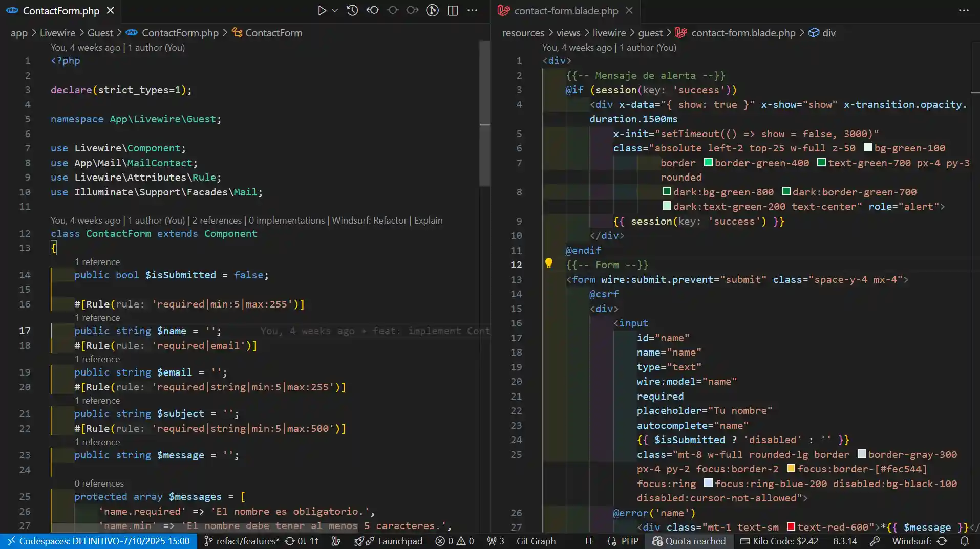Close the contact-form.blade.php tab

coord(629,10)
